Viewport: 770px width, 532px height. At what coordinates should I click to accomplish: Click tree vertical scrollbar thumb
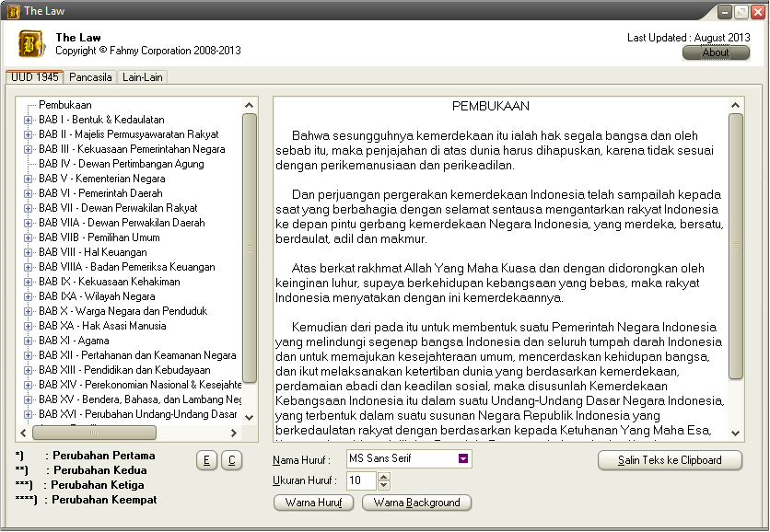tap(250, 248)
